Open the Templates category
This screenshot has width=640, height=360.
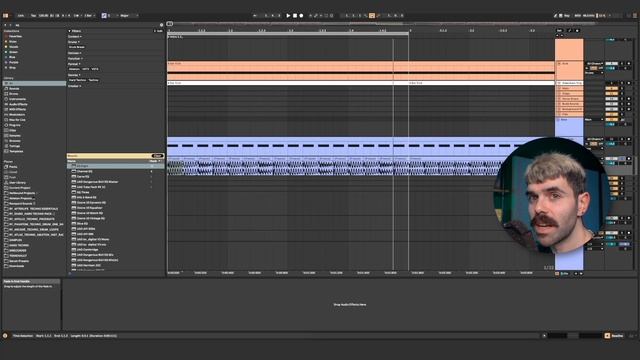pyautogui.click(x=16, y=151)
